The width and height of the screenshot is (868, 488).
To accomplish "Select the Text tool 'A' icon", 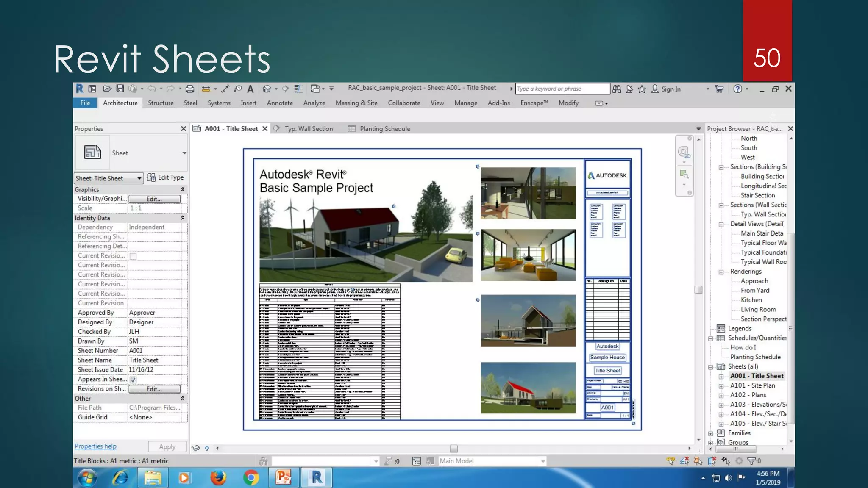I will coord(250,89).
